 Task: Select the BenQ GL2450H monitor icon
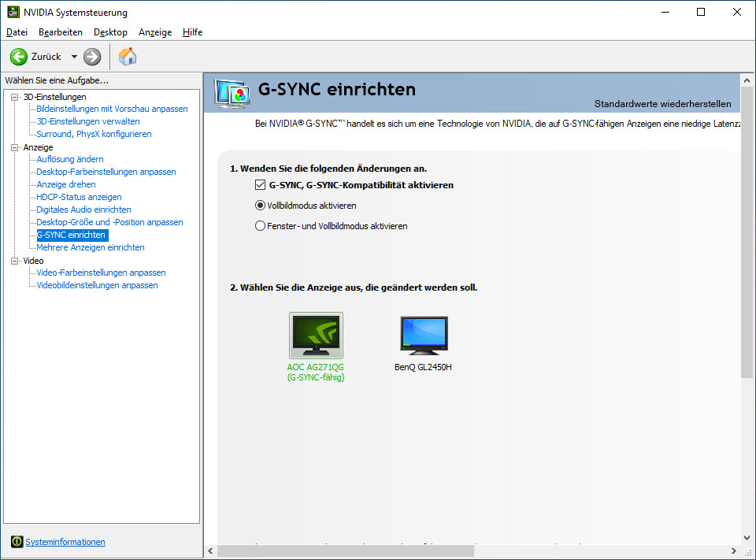tap(423, 334)
